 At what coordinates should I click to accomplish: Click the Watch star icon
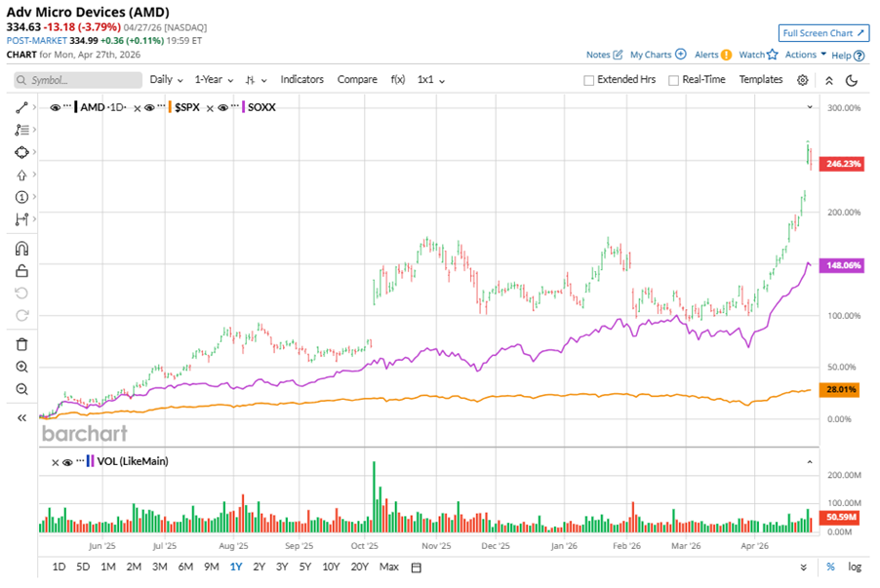(x=773, y=55)
